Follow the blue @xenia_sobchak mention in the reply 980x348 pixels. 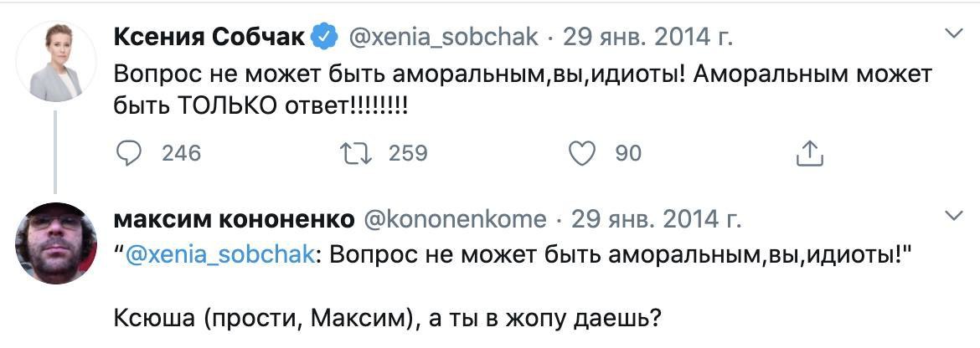click(x=219, y=255)
